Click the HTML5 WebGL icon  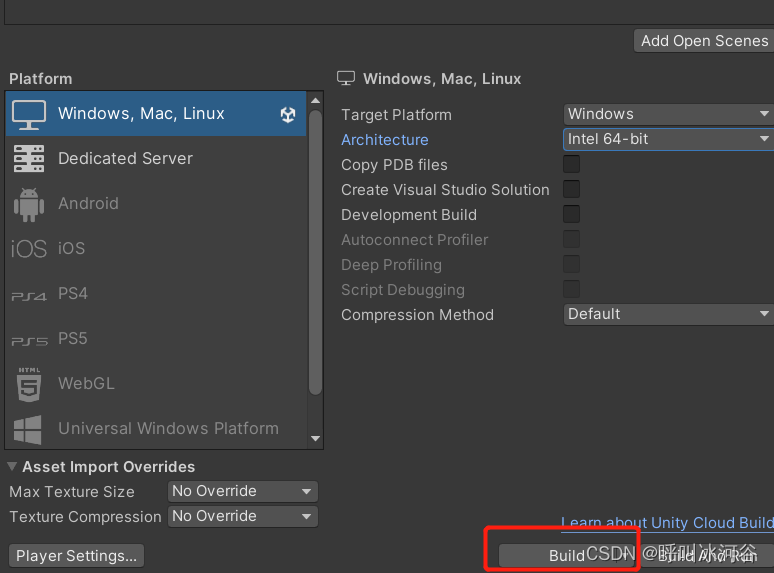point(29,384)
